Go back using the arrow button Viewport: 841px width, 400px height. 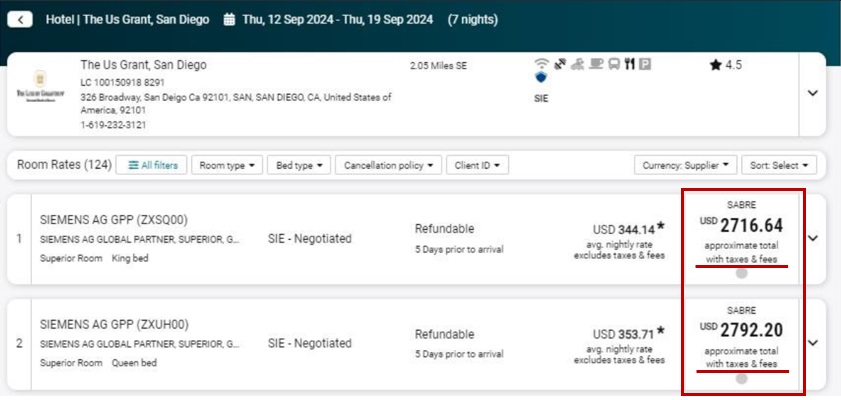click(20, 20)
